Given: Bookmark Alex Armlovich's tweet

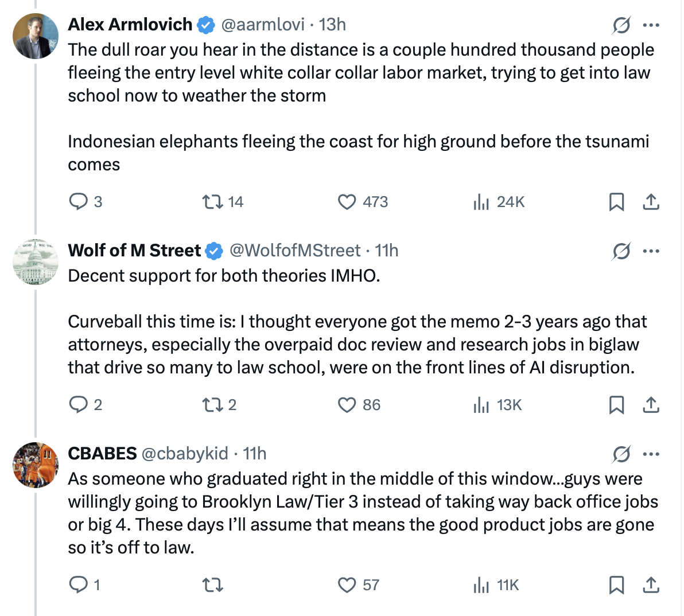Looking at the screenshot, I should pyautogui.click(x=616, y=202).
